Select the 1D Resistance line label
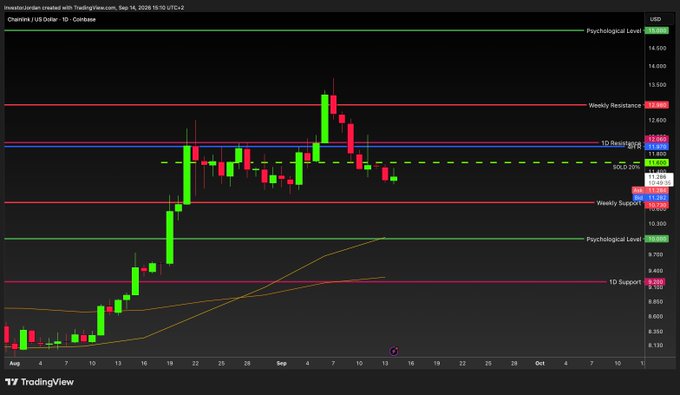The height and width of the screenshot is (395, 680). 621,143
